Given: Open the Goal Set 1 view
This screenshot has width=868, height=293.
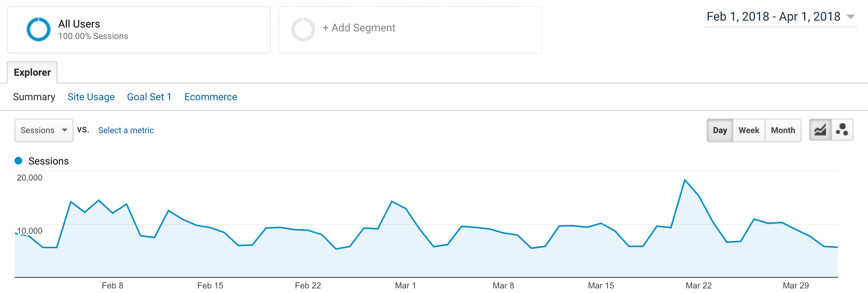Looking at the screenshot, I should tap(149, 97).
